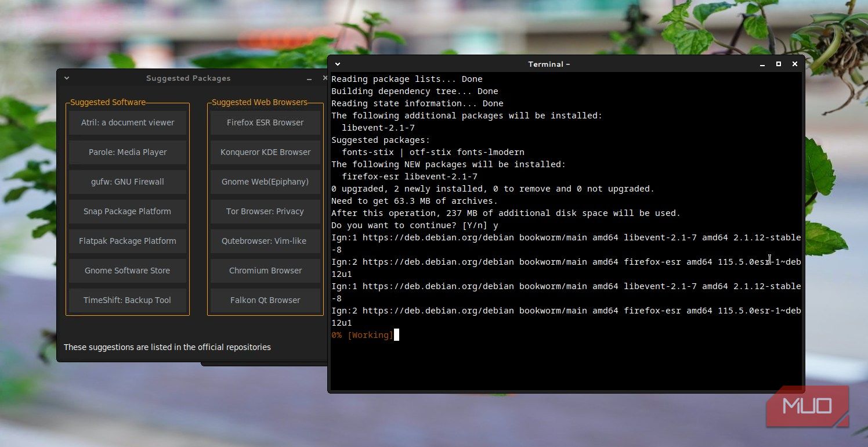Open the Terminal window menu chevron
Image resolution: width=868 pixels, height=447 pixels.
[x=338, y=64]
